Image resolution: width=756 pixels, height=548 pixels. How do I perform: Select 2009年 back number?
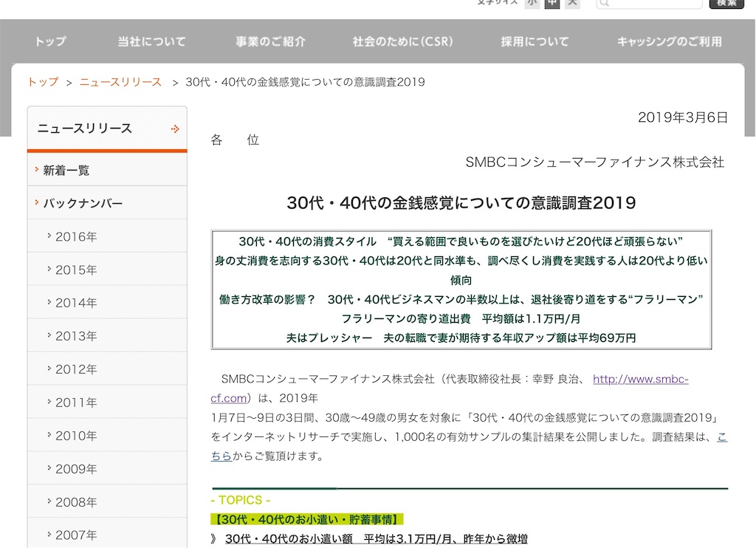click(107, 469)
